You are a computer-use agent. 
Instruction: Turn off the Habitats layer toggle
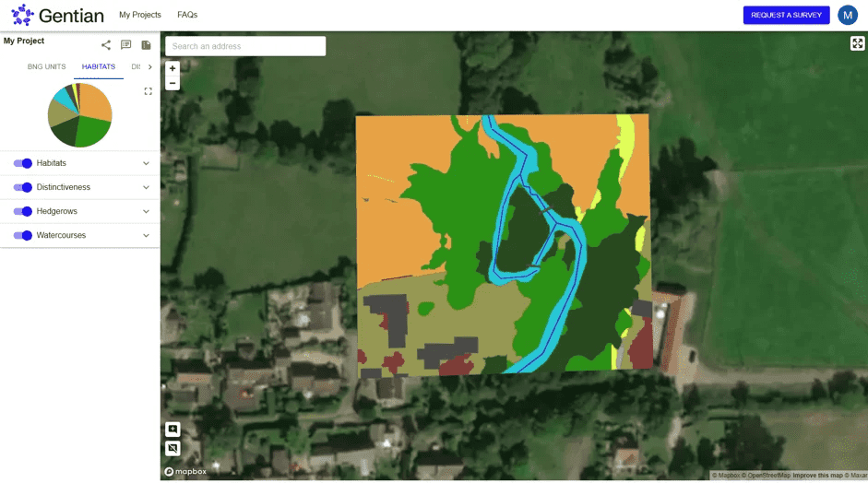pos(23,163)
